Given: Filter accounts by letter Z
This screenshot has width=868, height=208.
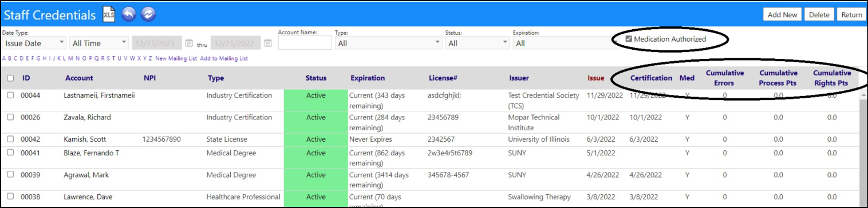Looking at the screenshot, I should pyautogui.click(x=150, y=58).
